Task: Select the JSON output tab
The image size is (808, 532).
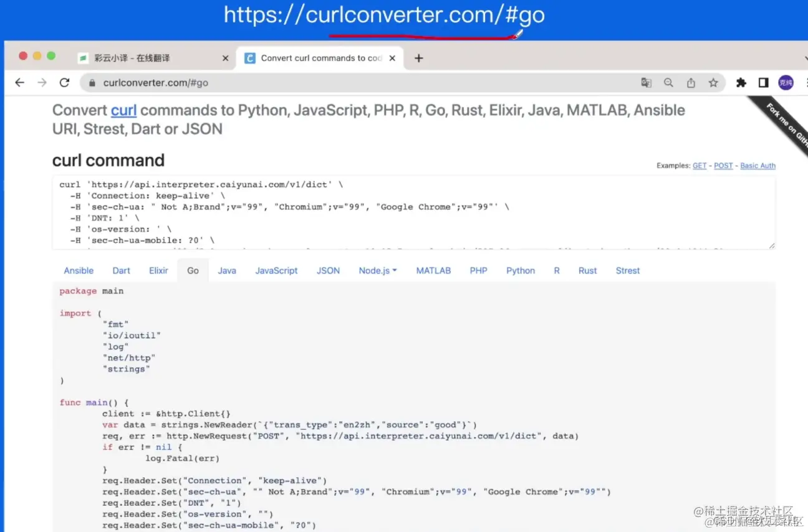Action: pyautogui.click(x=328, y=270)
